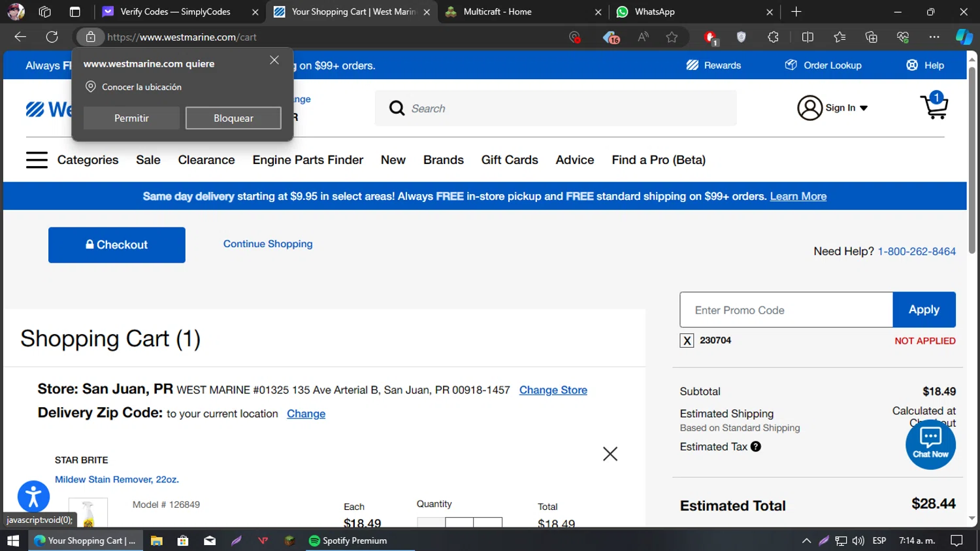Click the blue Checkout button
The image size is (980, 551).
(x=117, y=245)
